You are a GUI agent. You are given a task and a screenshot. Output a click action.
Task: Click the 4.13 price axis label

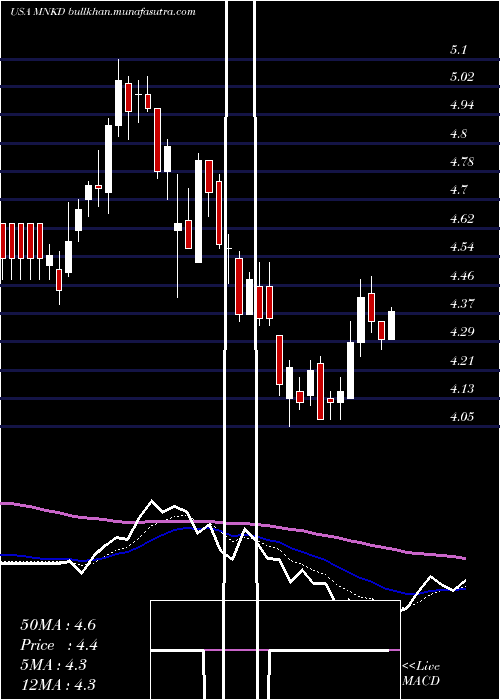[x=462, y=389]
